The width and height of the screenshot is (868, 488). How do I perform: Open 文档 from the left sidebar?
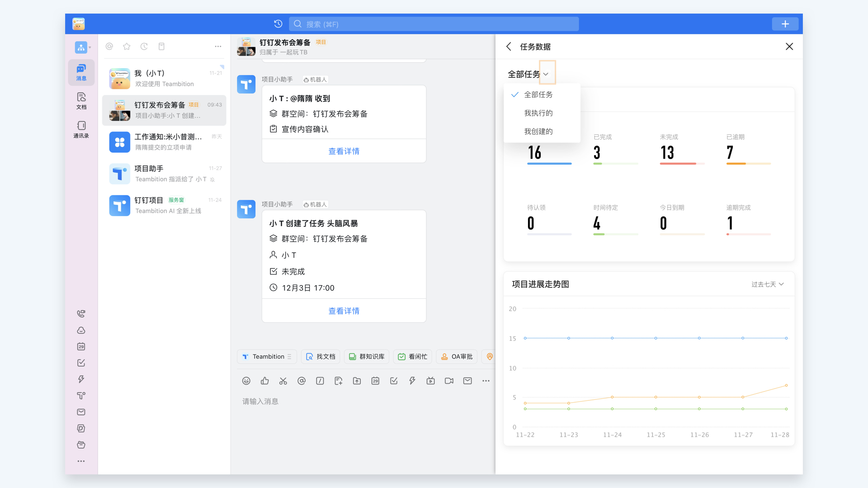click(81, 100)
